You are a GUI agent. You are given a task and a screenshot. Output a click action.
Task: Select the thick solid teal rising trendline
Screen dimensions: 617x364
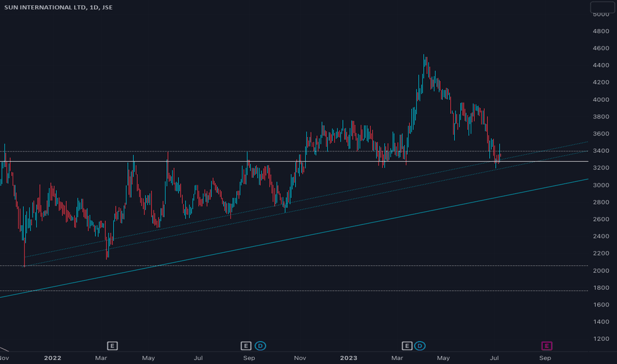point(295,238)
